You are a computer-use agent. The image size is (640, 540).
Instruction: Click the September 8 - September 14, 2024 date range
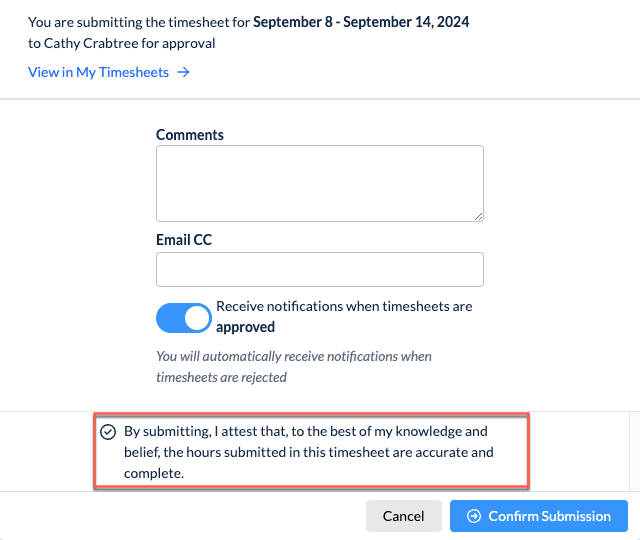[361, 22]
